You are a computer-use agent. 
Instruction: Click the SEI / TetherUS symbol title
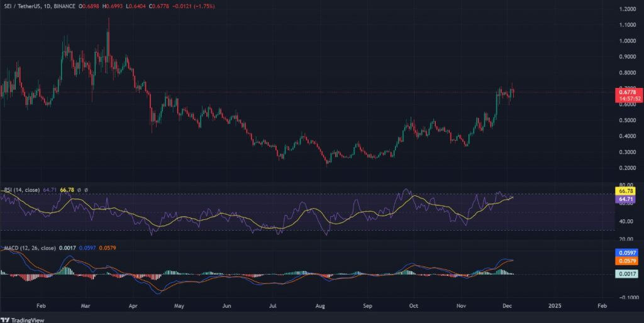pos(19,5)
